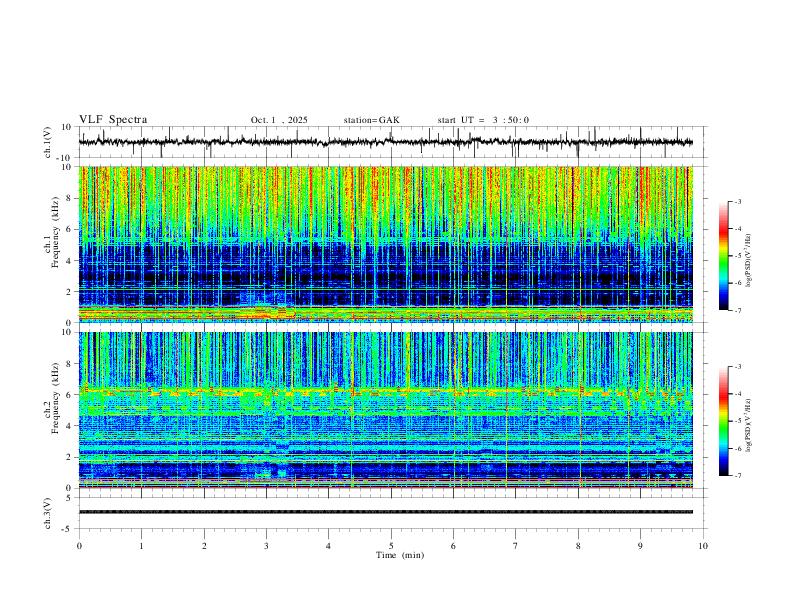Click the "7" tick on the Time axis
Image resolution: width=792 pixels, height=612 pixels.
pos(516,546)
